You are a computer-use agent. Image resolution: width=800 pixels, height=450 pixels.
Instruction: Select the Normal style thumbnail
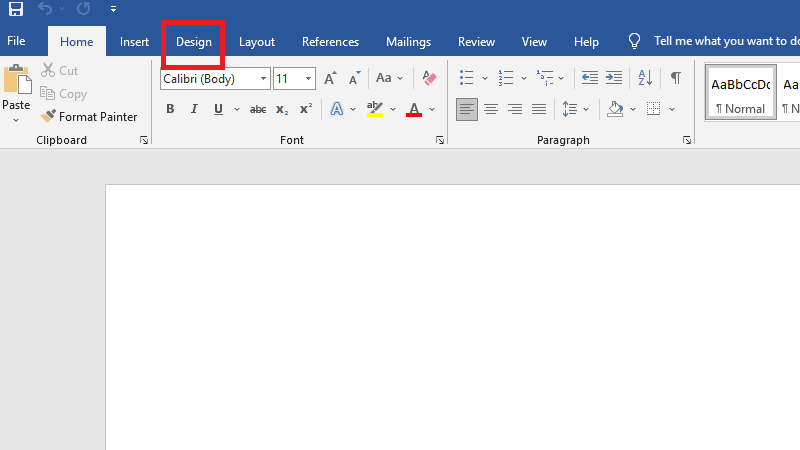pos(741,93)
